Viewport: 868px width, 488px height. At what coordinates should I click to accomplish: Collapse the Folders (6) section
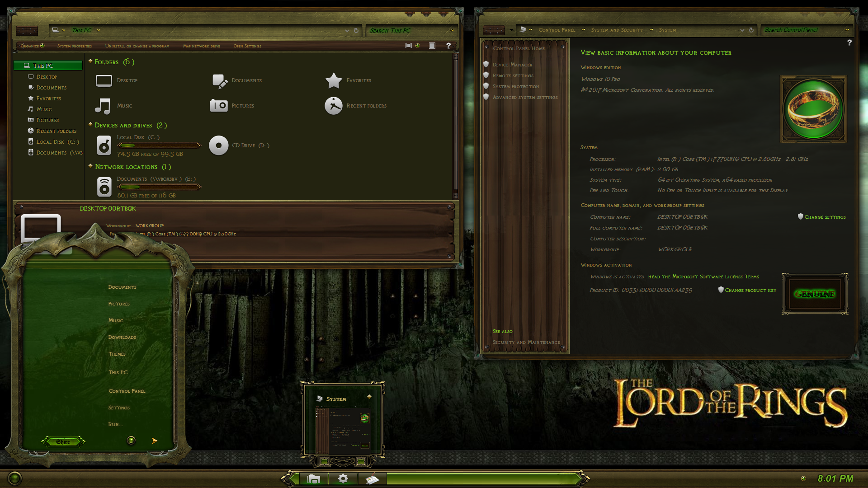[91, 61]
